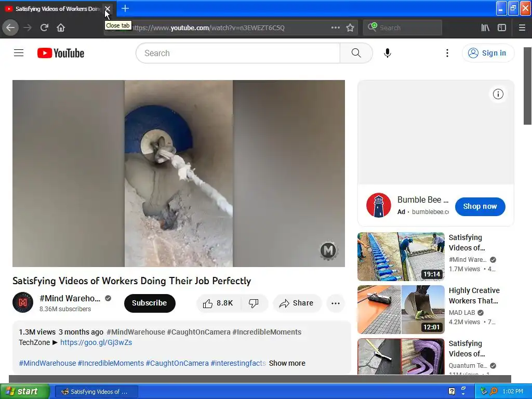
Task: Open page actions three-dot menu in address bar
Action: tap(335, 28)
